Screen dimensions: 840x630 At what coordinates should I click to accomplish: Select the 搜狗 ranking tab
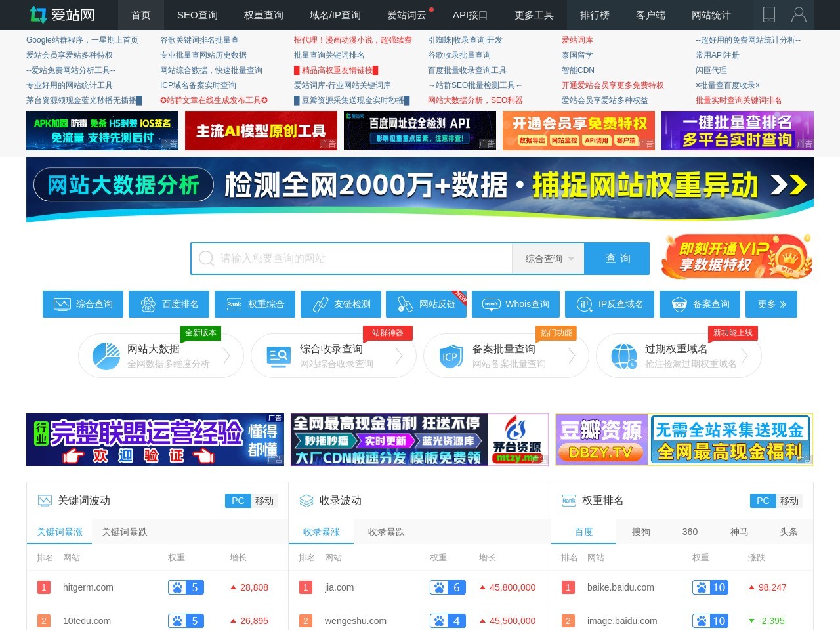coord(641,532)
